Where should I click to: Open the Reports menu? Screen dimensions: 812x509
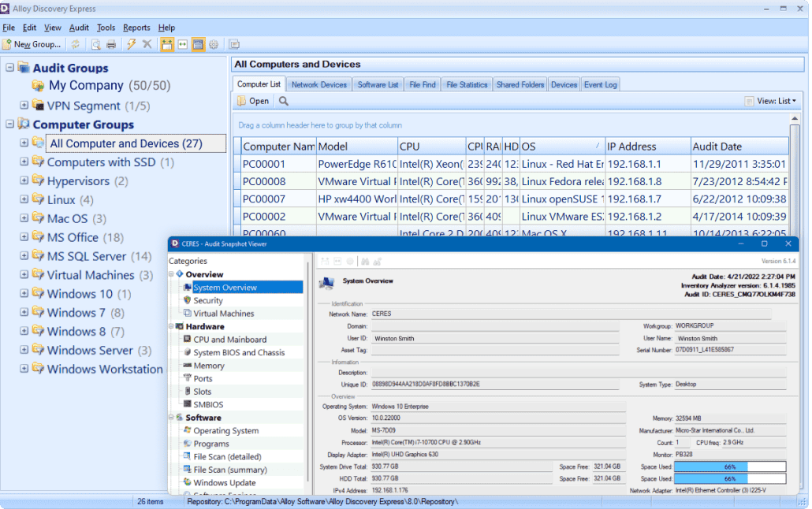coord(135,27)
